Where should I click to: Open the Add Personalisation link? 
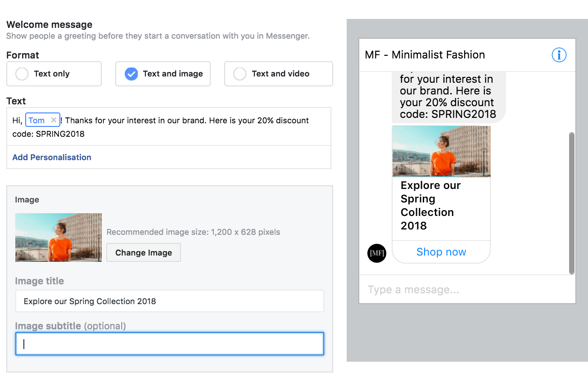52,157
